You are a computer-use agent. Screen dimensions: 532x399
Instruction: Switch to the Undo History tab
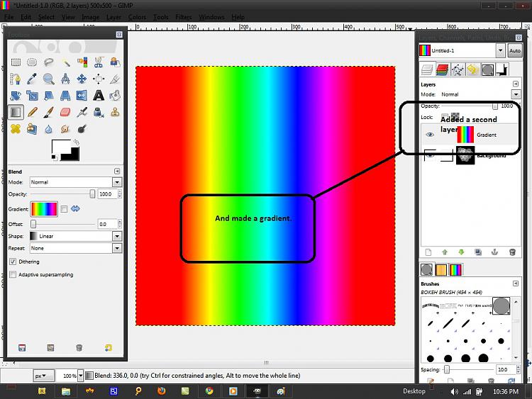[472, 69]
